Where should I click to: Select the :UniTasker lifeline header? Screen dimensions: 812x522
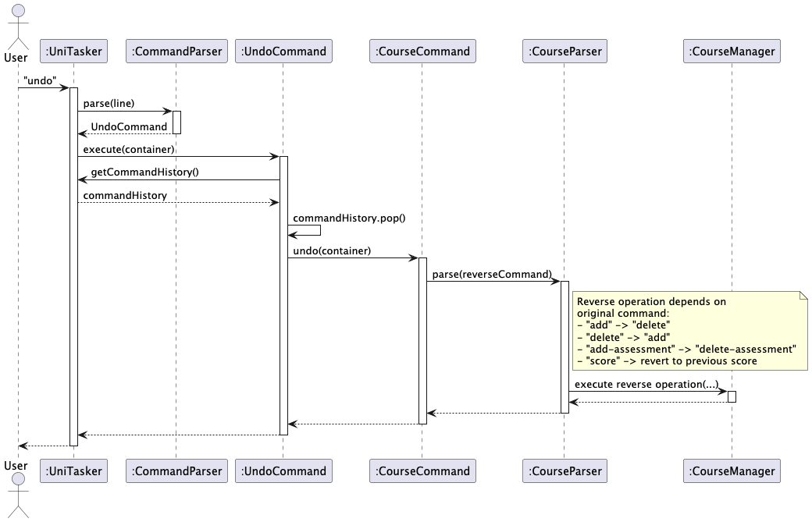73,51
